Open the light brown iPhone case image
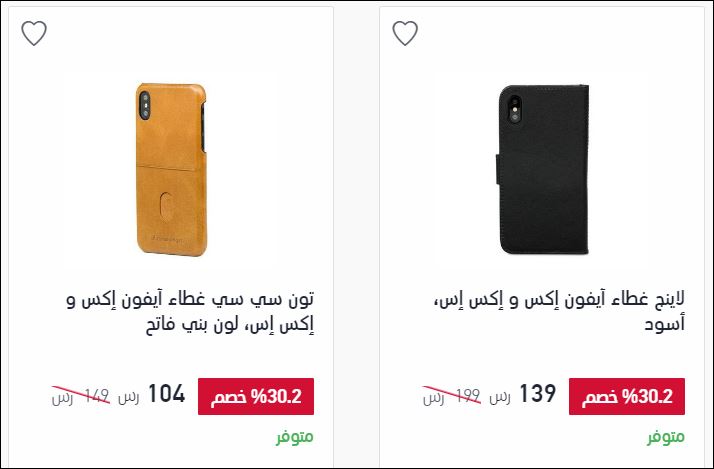Viewport: 714px width, 469px height. (172, 169)
